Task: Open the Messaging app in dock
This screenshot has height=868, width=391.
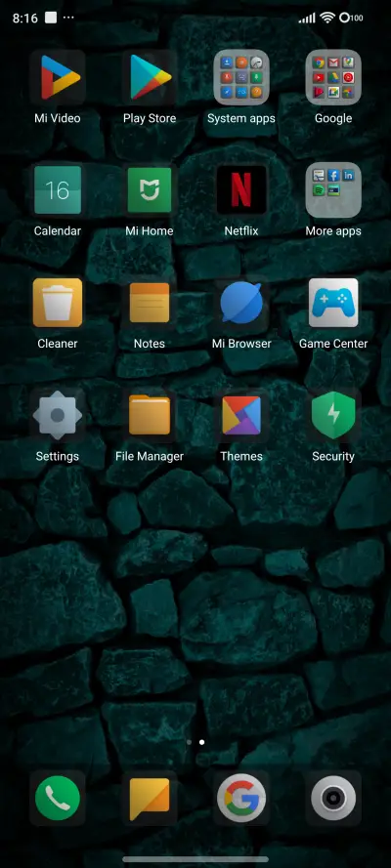Action: 150,799
